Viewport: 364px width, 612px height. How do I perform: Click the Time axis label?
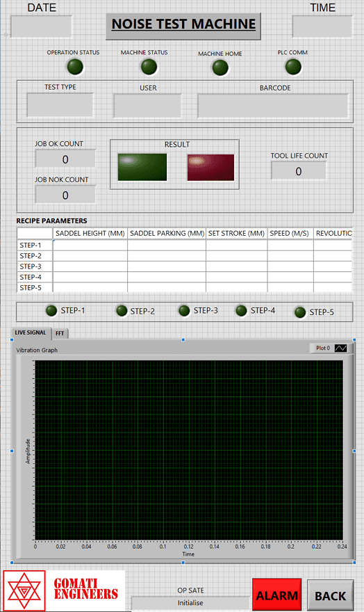(188, 554)
